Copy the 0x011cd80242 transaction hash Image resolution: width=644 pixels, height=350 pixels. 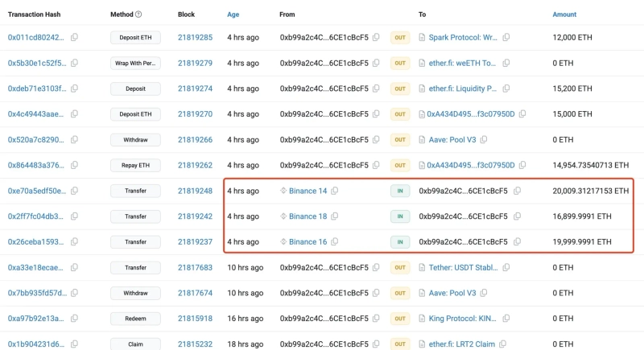(75, 38)
